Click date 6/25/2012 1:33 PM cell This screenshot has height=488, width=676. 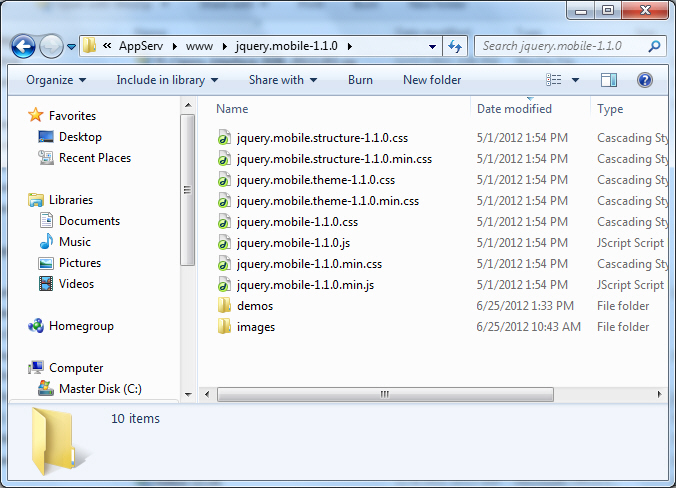525,306
